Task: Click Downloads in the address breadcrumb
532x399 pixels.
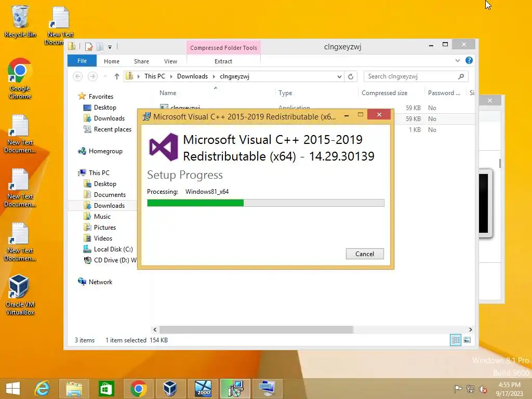Action: coord(192,76)
